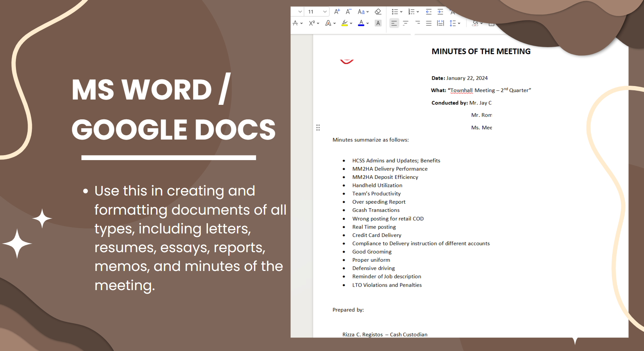Image resolution: width=644 pixels, height=351 pixels.
Task: Click bullet Handheld Utilization
Action: point(377,185)
